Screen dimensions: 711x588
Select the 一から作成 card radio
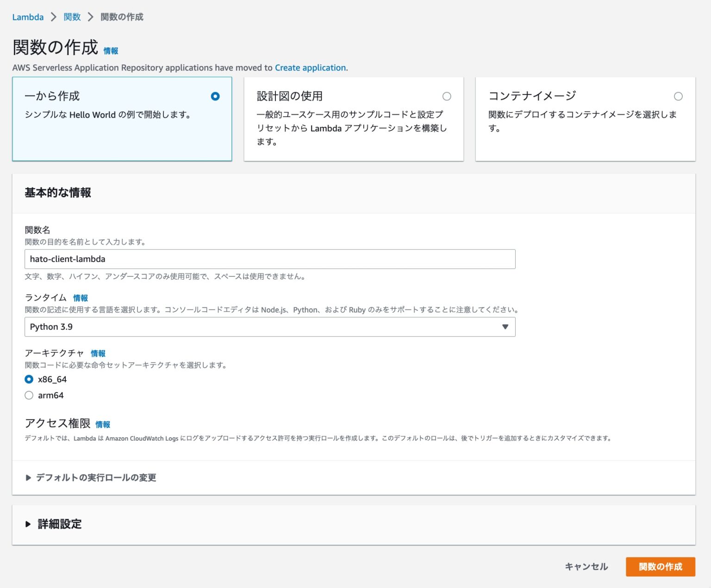tap(215, 96)
